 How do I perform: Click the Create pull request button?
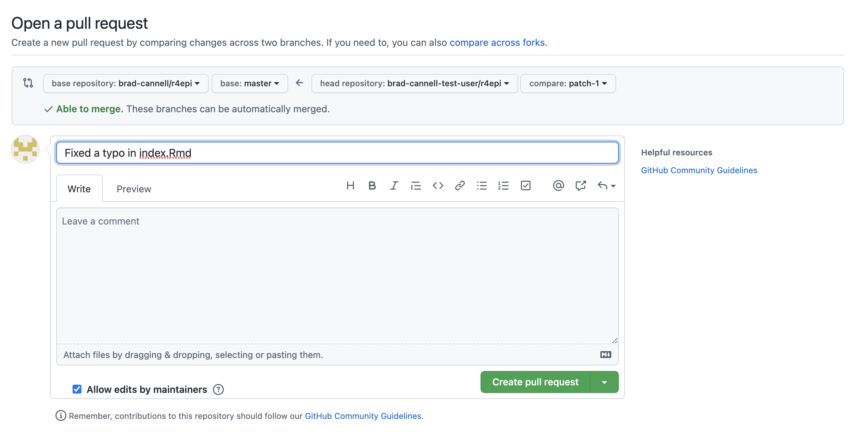coord(535,382)
